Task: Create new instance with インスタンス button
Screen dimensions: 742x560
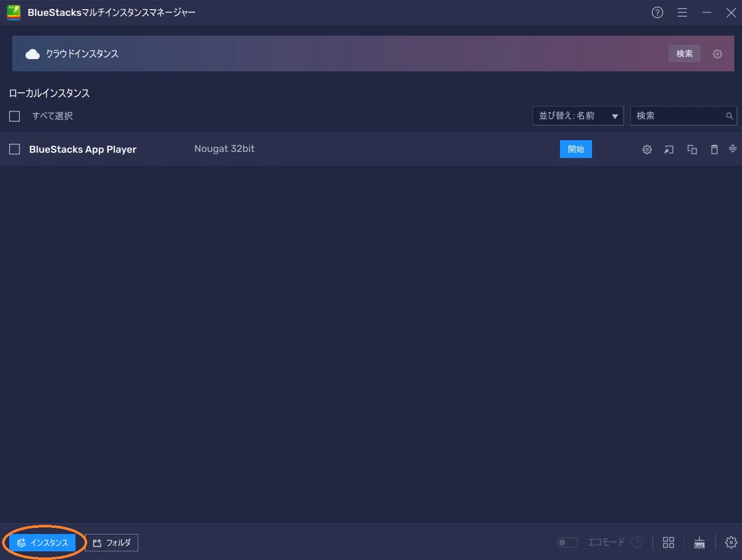Action: pos(42,543)
